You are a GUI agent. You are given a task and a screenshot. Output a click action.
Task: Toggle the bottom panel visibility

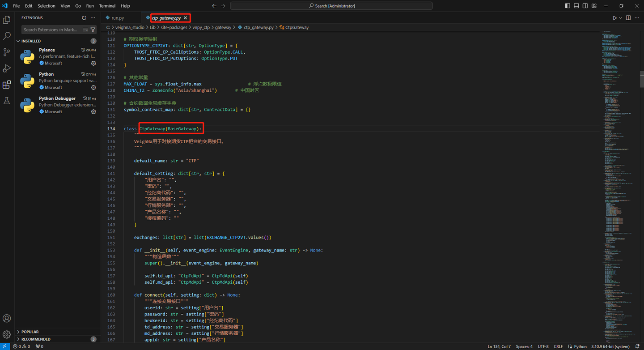[576, 6]
